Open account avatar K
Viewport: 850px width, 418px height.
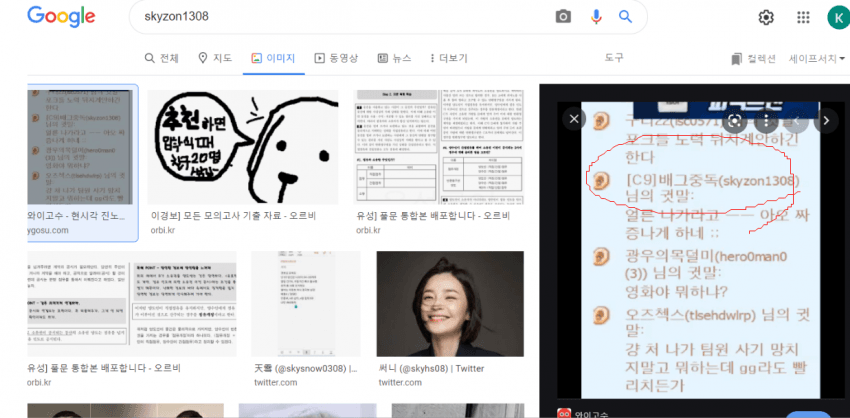pos(838,17)
